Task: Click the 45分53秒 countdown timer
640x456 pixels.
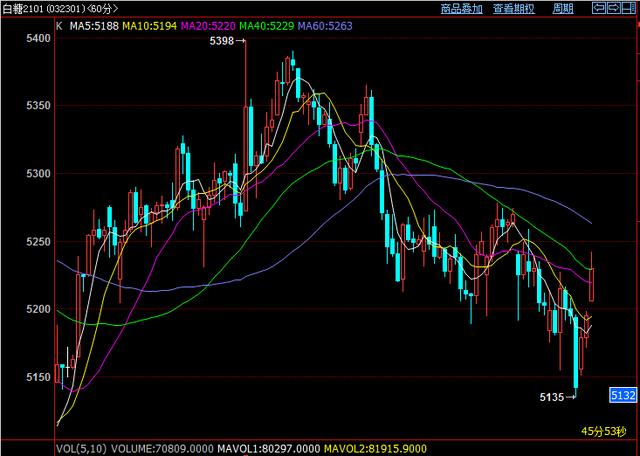Action: click(x=603, y=432)
